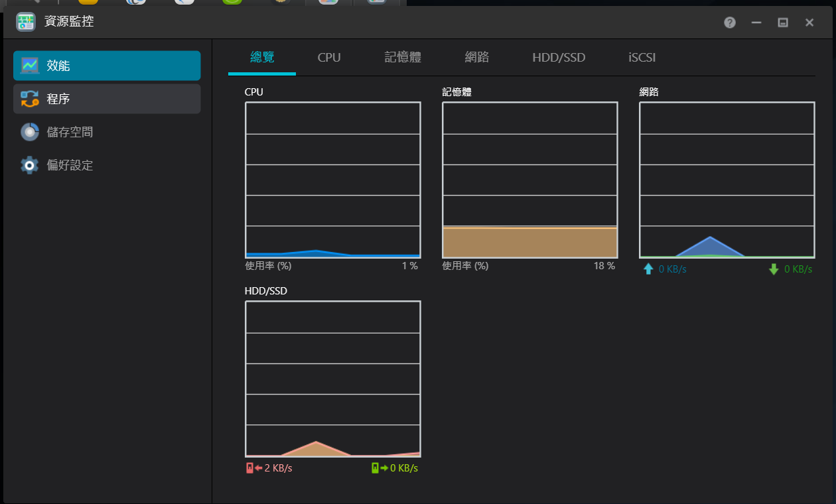Click the 網路 network traffic chart
Screen dimensions: 836x504
click(x=727, y=180)
